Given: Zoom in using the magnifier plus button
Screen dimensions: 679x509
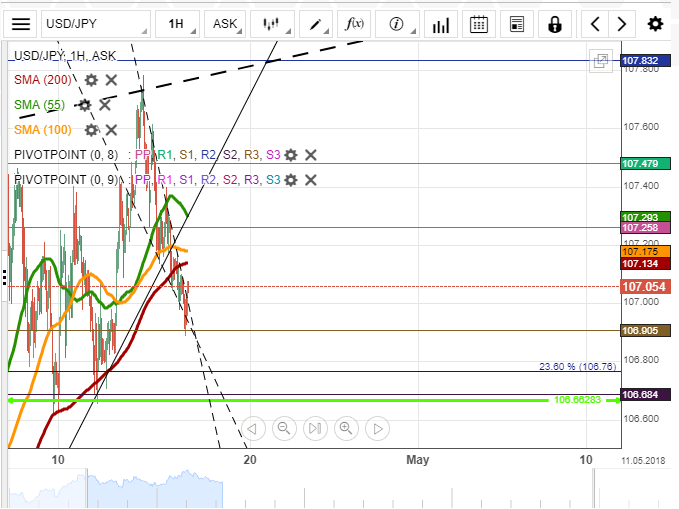Looking at the screenshot, I should tap(346, 429).
